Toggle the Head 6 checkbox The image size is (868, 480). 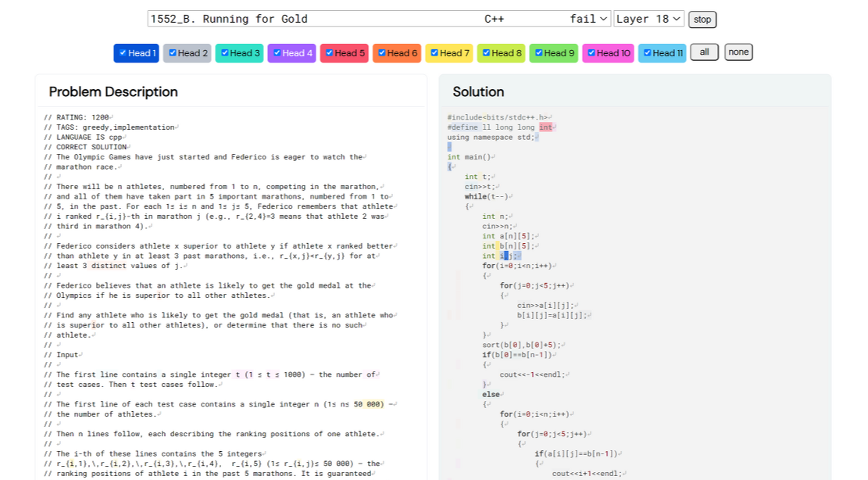coord(382,53)
